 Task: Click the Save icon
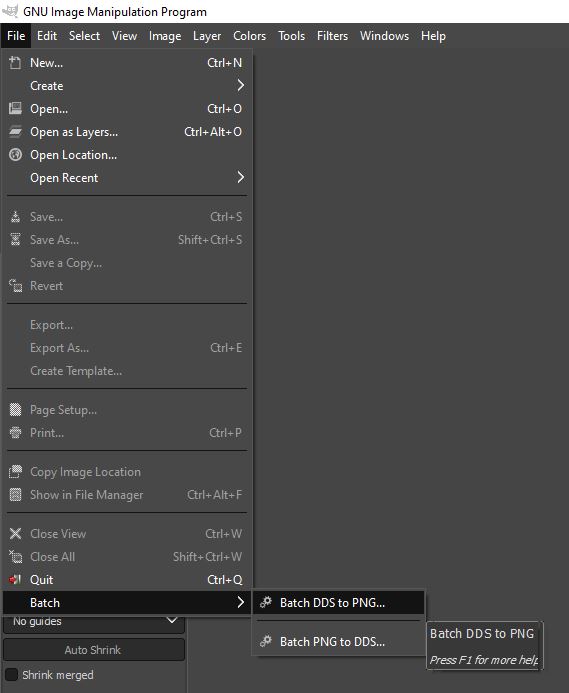click(x=15, y=217)
